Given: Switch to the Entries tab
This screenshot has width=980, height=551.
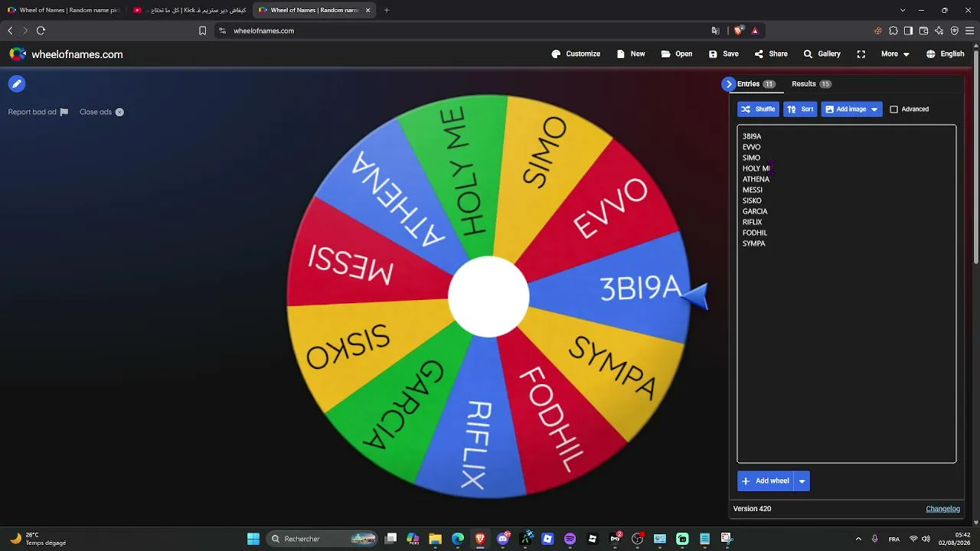Looking at the screenshot, I should pos(756,84).
